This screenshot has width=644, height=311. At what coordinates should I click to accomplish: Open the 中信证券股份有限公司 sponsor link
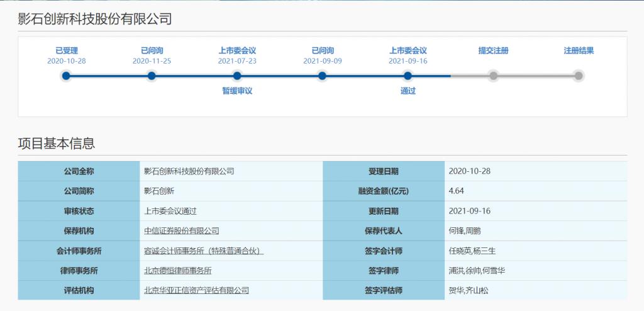click(182, 231)
